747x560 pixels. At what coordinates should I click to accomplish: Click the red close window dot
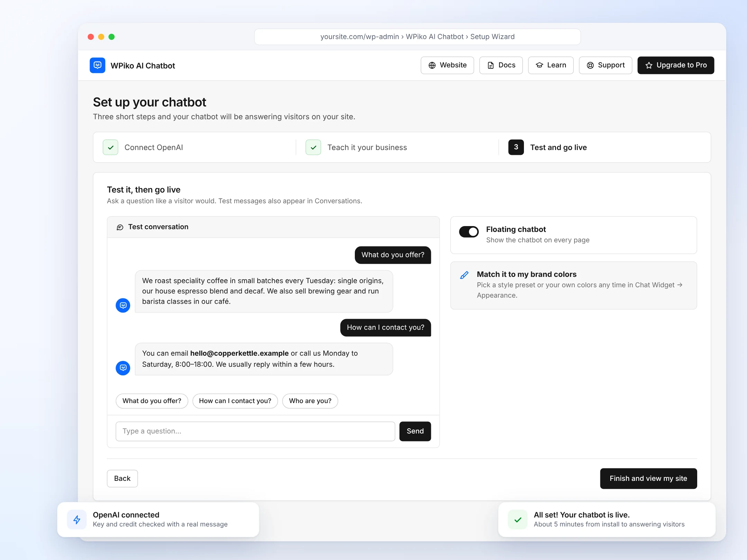click(91, 37)
